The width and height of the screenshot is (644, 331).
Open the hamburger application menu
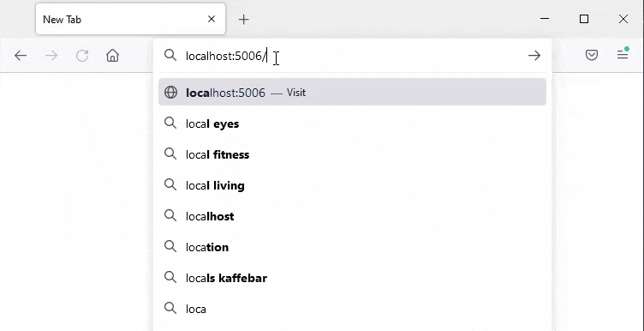[x=623, y=55]
